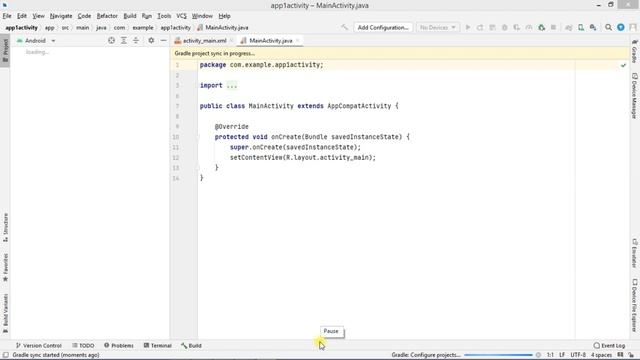Open the Terminal tool window
Viewport: 640px width, 360px height.
(x=158, y=345)
